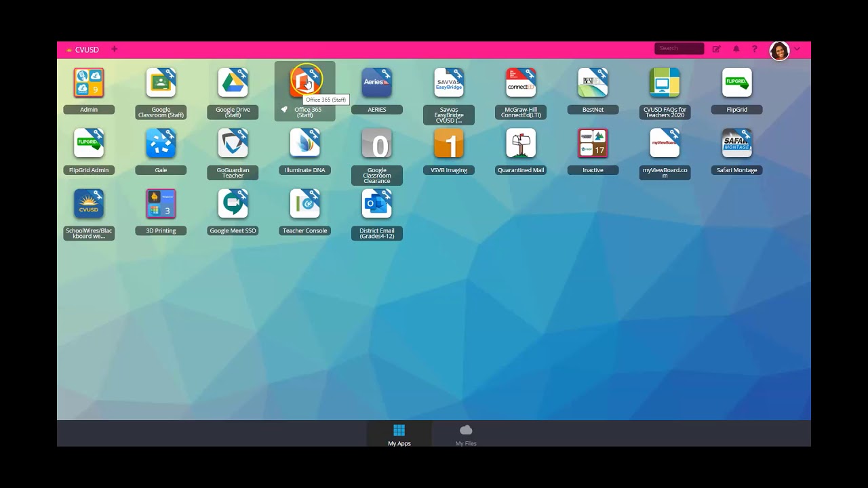Switch to the My Files tab

coord(466,434)
